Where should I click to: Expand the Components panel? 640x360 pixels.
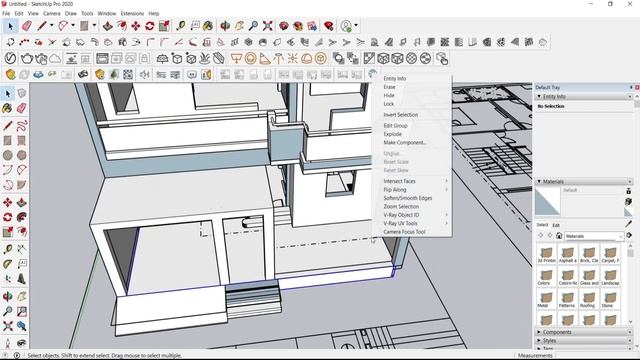click(x=539, y=332)
